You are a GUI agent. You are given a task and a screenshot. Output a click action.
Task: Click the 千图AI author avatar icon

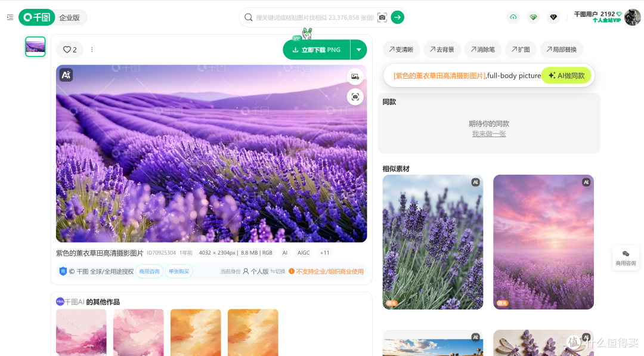pyautogui.click(x=60, y=302)
